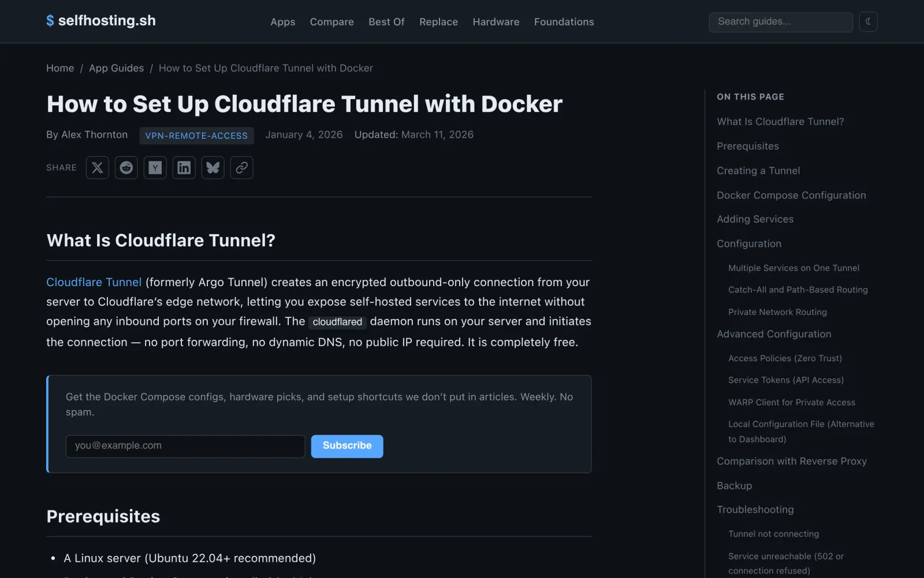Screen dimensions: 924x578
Task: Jump to Local Configuration File section
Action: [x=801, y=432]
